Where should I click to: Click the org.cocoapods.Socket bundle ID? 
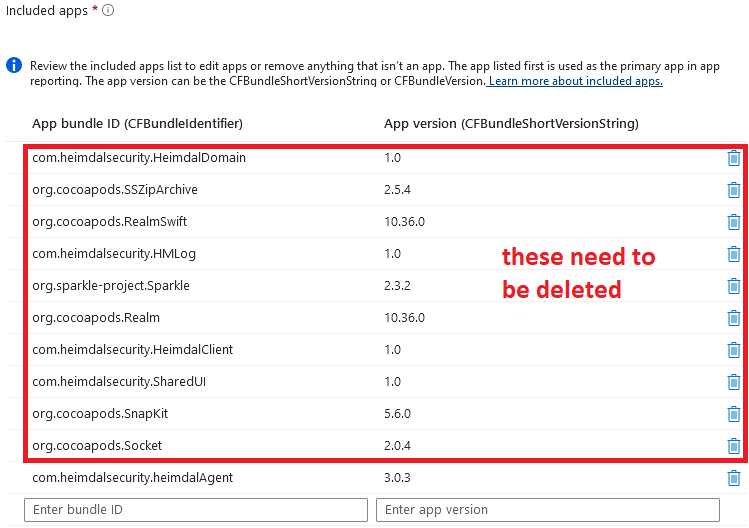pyautogui.click(x=97, y=446)
